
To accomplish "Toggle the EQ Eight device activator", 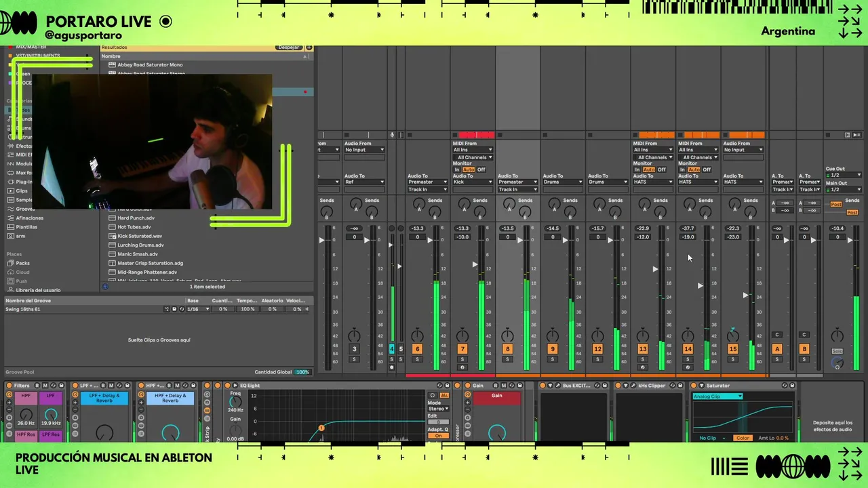I will [226, 386].
